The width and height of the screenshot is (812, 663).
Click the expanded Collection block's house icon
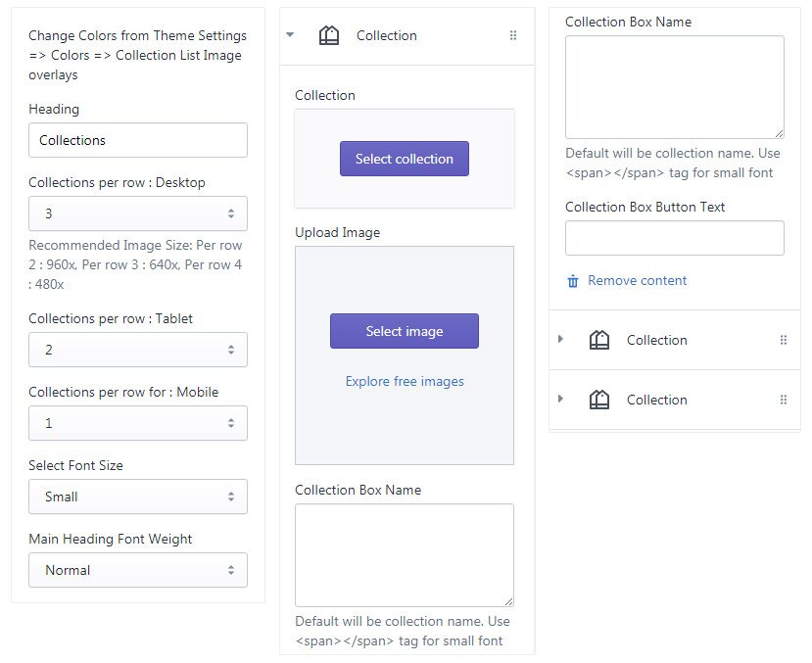click(x=329, y=35)
